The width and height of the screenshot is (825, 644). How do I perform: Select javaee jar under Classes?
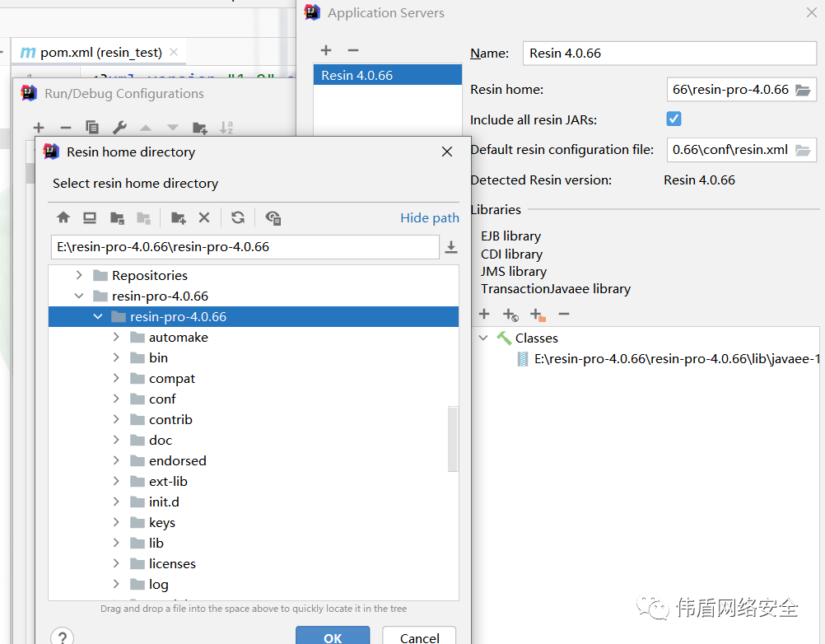(x=669, y=359)
